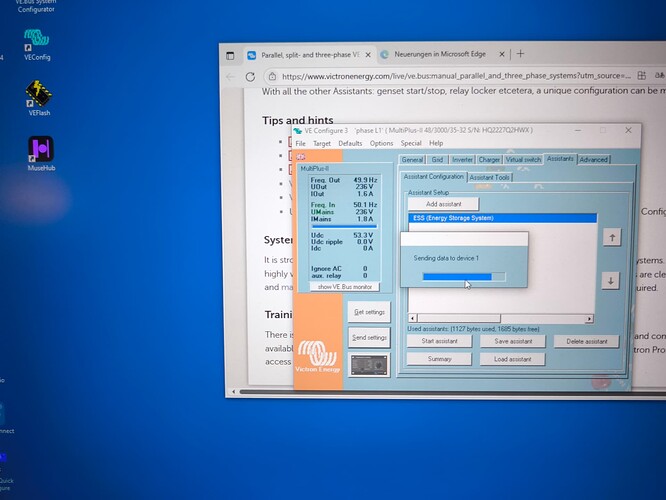Click the Delete assistant button
Screen dimensions: 666x500
(x=587, y=342)
